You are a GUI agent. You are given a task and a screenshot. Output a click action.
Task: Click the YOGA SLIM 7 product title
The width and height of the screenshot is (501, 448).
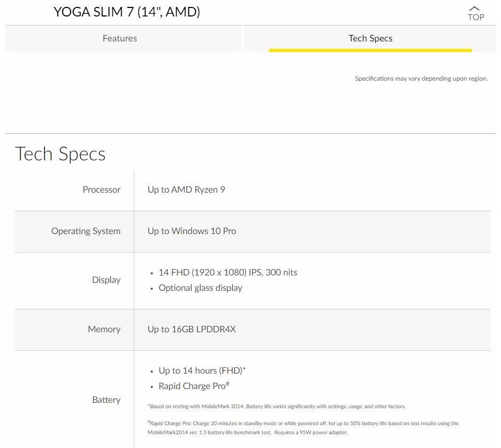click(x=127, y=12)
